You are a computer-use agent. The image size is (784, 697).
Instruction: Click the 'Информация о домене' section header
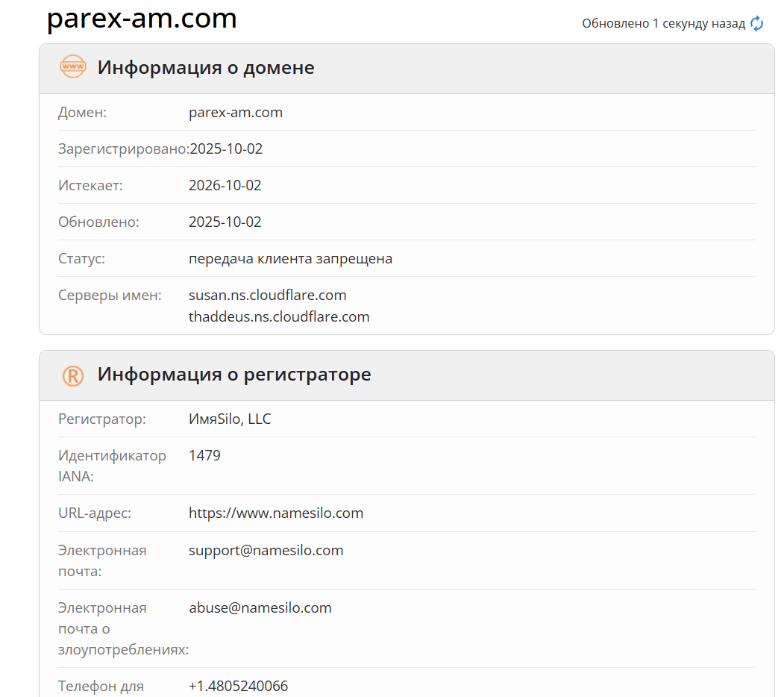coord(204,67)
